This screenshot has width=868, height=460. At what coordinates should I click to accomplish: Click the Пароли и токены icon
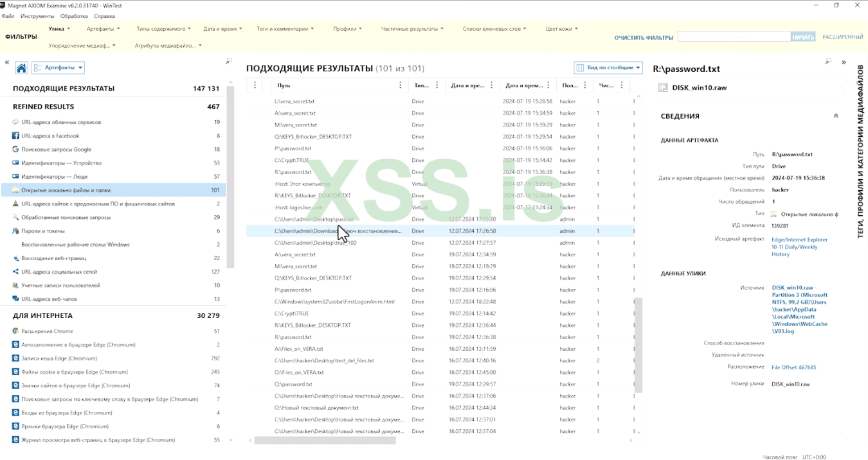pyautogui.click(x=15, y=231)
